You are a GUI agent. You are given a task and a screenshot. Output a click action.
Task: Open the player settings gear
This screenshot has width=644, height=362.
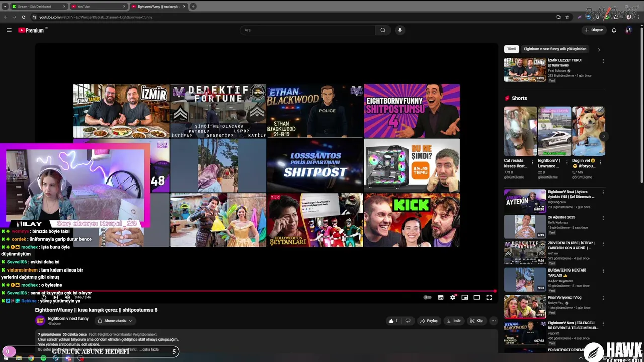(453, 297)
